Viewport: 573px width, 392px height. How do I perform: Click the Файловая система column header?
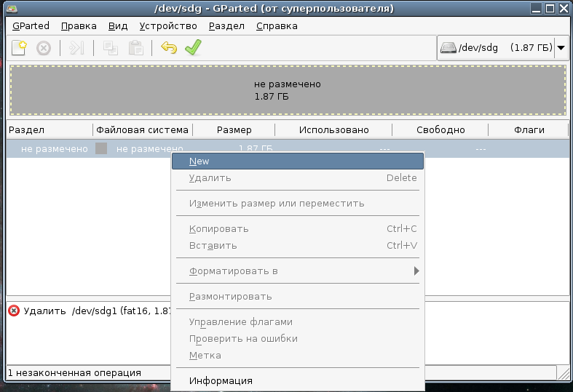[143, 130]
